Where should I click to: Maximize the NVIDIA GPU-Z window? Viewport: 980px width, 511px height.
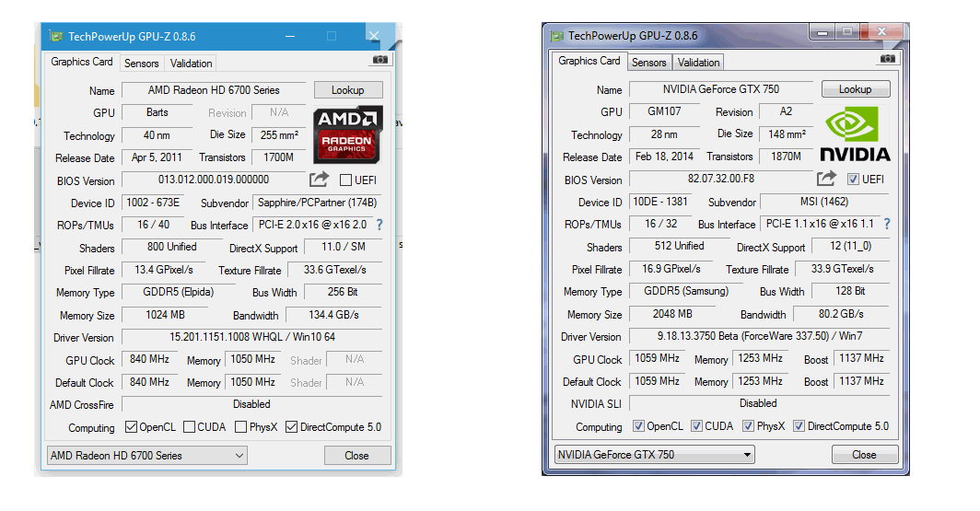click(x=847, y=31)
